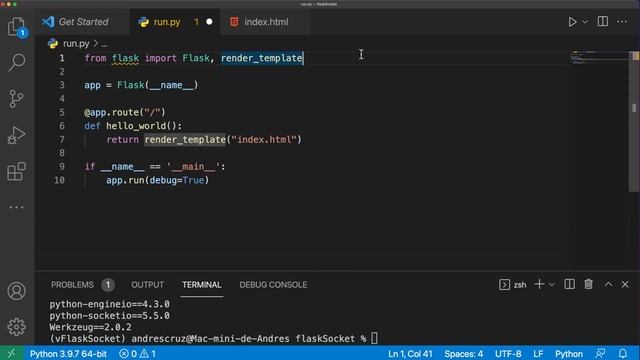Image resolution: width=640 pixels, height=360 pixels.
Task: Click the terminal prompt input line
Action: pos(214,338)
